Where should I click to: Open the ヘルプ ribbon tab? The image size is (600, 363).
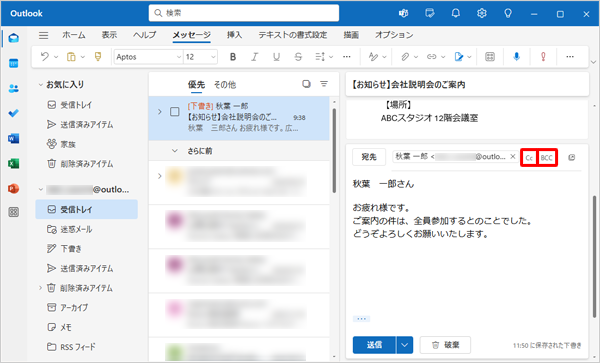[145, 35]
